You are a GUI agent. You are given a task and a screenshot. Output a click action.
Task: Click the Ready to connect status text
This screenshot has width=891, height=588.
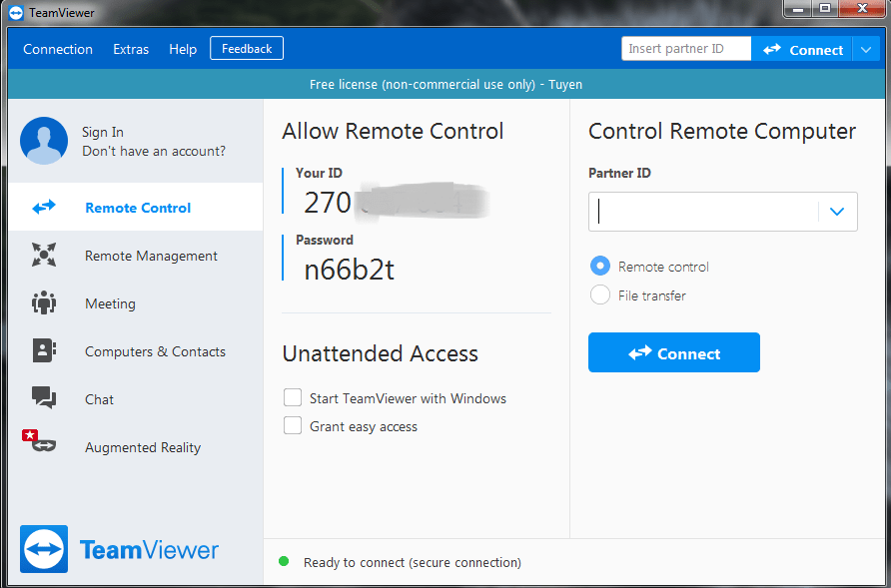coord(413,562)
